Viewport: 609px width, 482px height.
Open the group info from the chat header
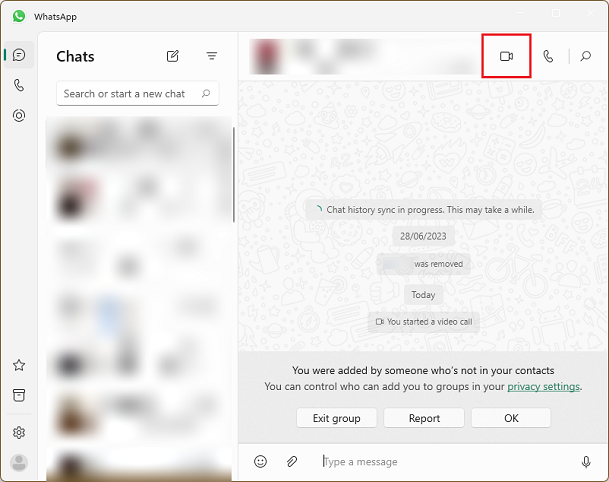[363, 57]
